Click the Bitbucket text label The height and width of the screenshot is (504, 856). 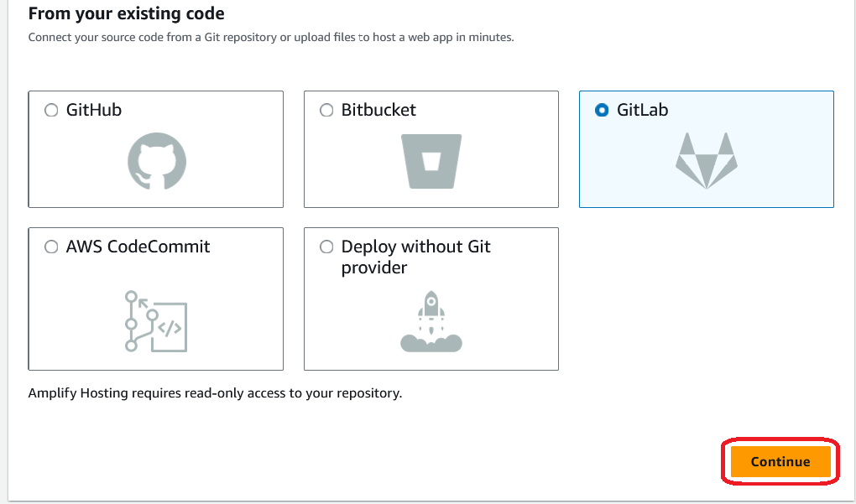(378, 110)
